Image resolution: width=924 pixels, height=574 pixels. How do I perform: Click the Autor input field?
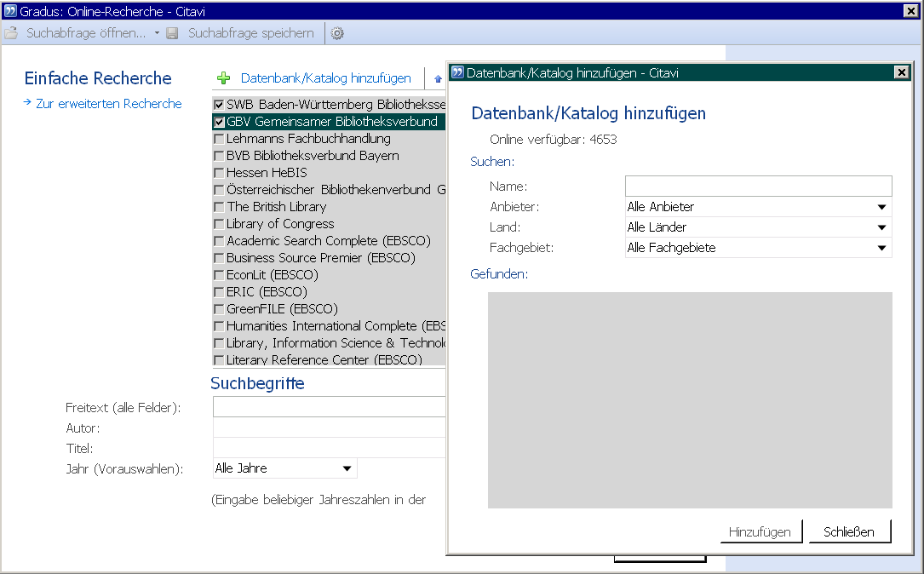tap(329, 428)
